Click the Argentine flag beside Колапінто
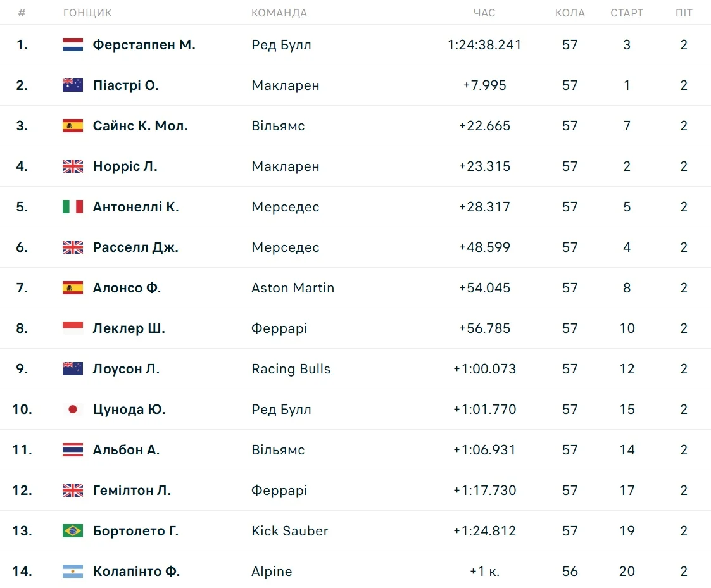 73,572
